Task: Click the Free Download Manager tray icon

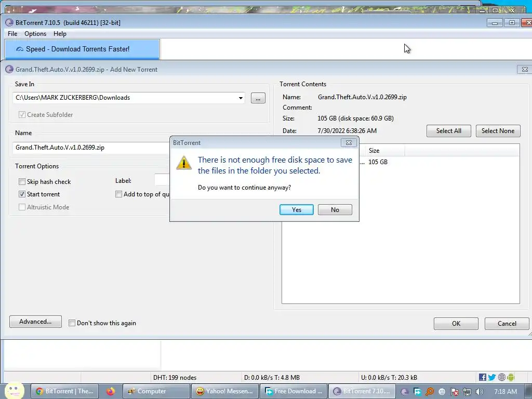Action: pyautogui.click(x=417, y=392)
